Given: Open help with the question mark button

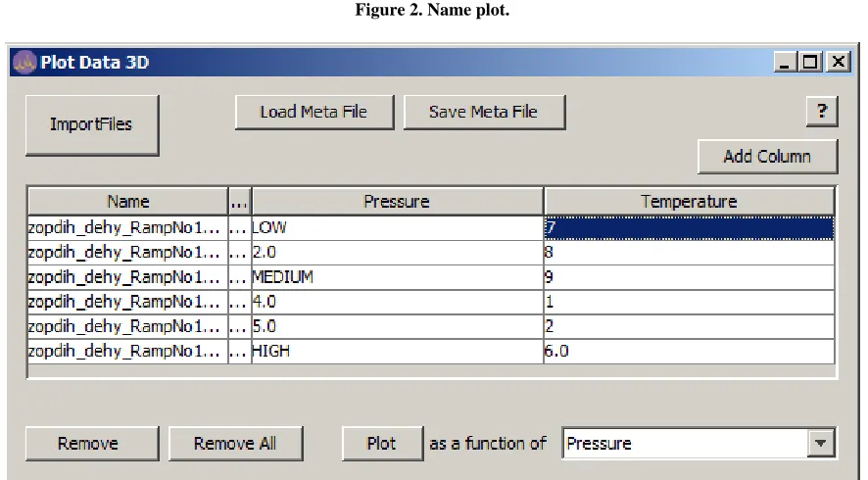Looking at the screenshot, I should coord(822,112).
